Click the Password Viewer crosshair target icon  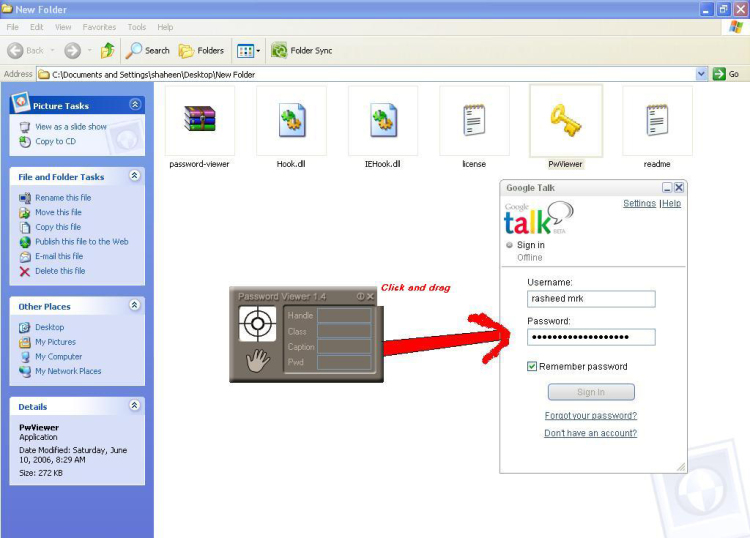[x=257, y=324]
